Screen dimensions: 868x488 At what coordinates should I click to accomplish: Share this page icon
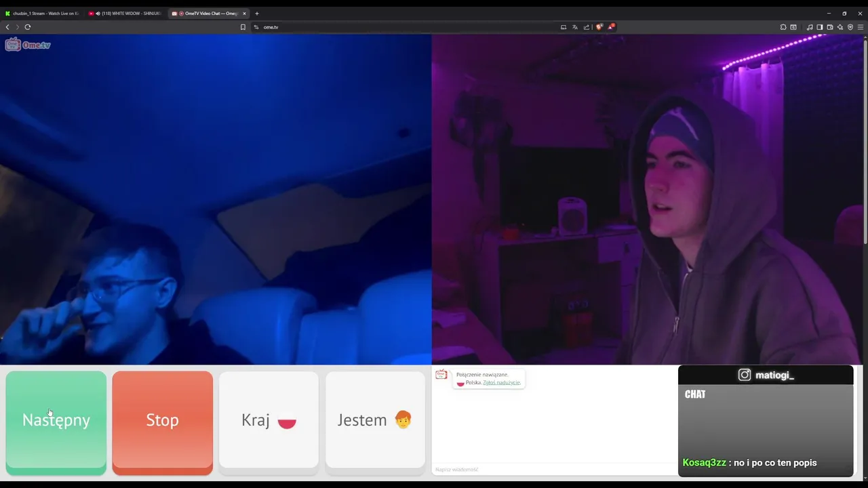click(x=586, y=27)
